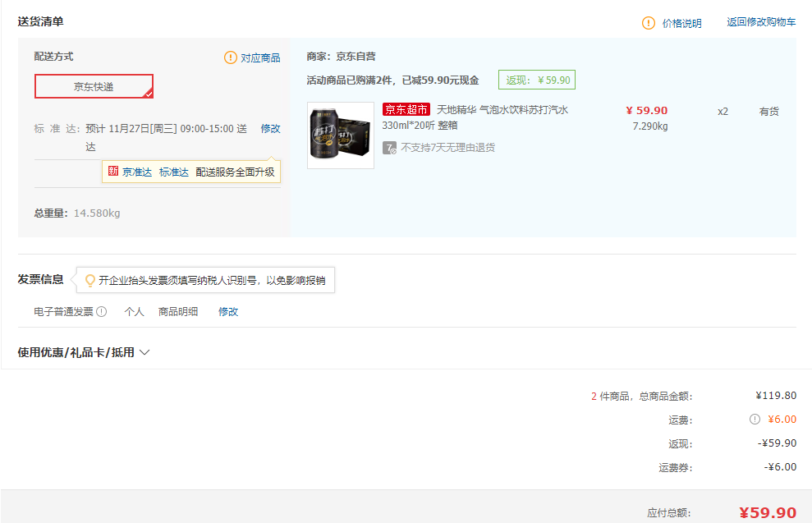This screenshot has height=523, width=812.
Task: Click the 京东超市 red badge
Action: click(406, 110)
